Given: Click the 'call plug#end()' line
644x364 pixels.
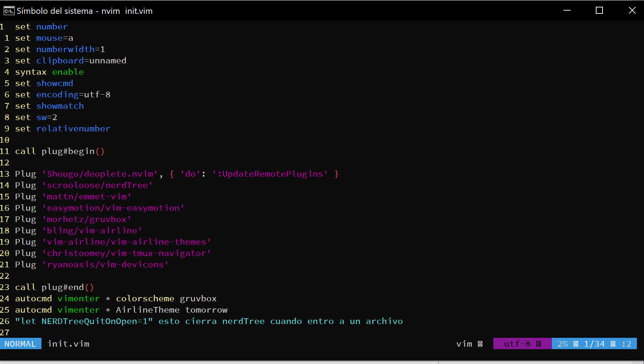Looking at the screenshot, I should tap(55, 287).
